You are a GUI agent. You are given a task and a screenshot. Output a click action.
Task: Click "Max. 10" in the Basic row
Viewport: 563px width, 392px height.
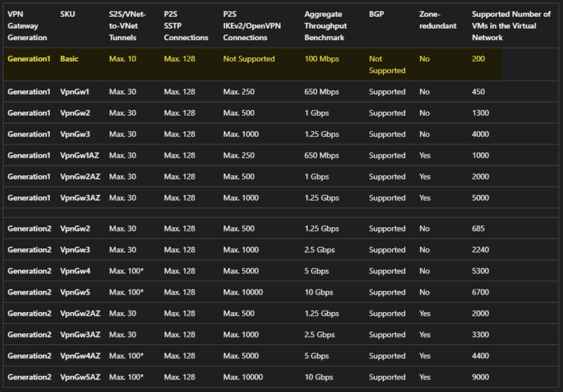[x=123, y=59]
